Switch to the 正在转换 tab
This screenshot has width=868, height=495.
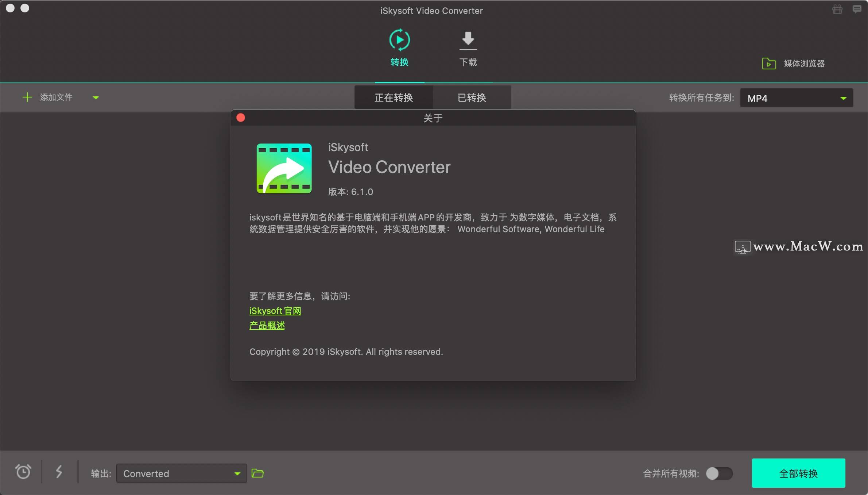(x=394, y=97)
